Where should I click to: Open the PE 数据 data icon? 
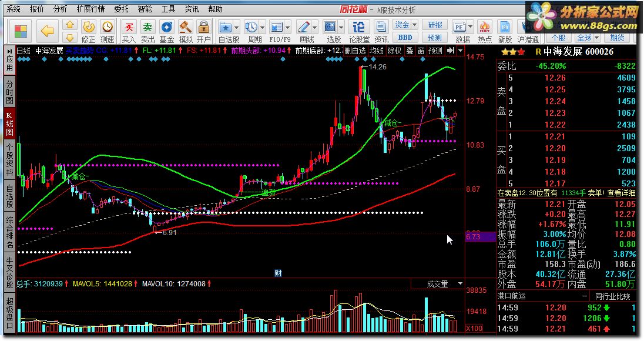459,28
